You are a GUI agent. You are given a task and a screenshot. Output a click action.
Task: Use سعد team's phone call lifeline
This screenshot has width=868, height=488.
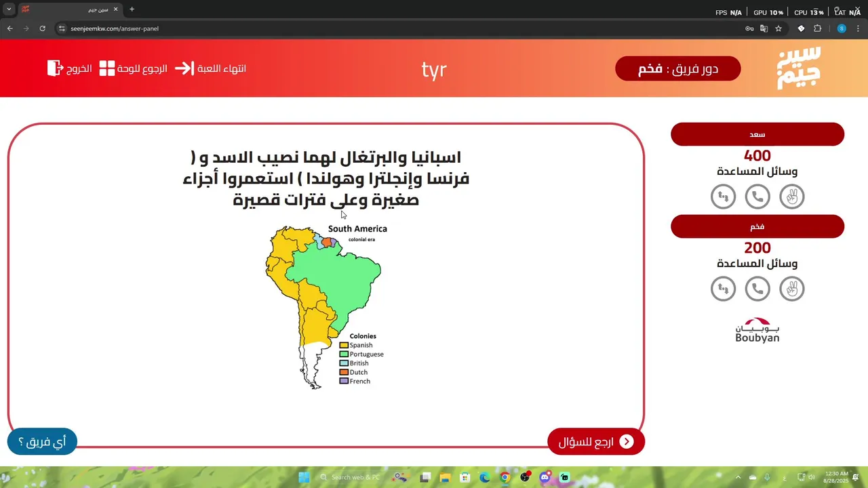pos(757,197)
